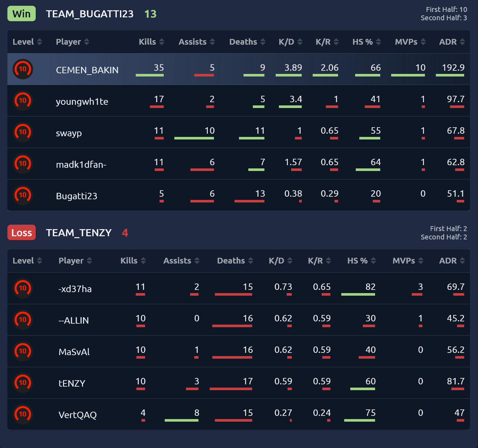478x448 pixels.
Task: Open MaSvAl player profile
Action: tap(74, 352)
